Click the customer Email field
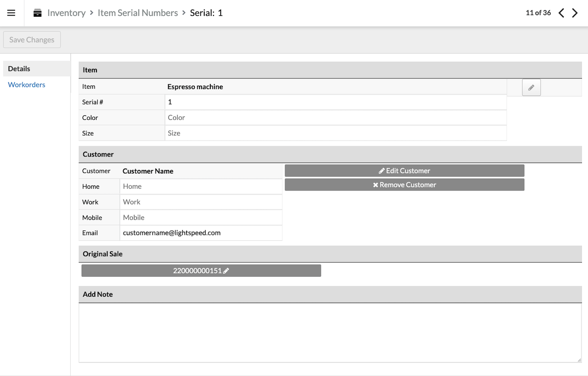The image size is (588, 376). point(200,233)
